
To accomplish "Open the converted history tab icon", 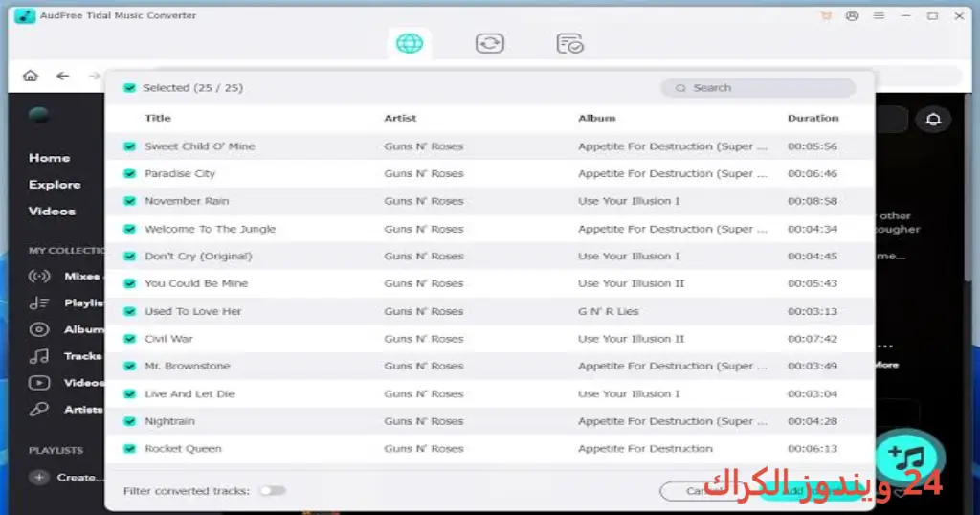I will tap(569, 43).
